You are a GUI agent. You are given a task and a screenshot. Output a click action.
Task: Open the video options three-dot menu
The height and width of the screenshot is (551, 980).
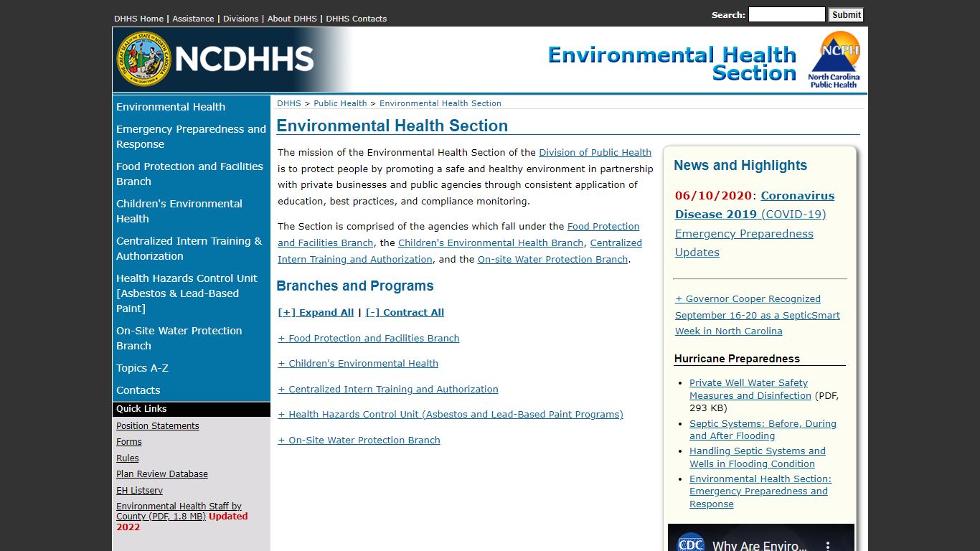click(827, 546)
